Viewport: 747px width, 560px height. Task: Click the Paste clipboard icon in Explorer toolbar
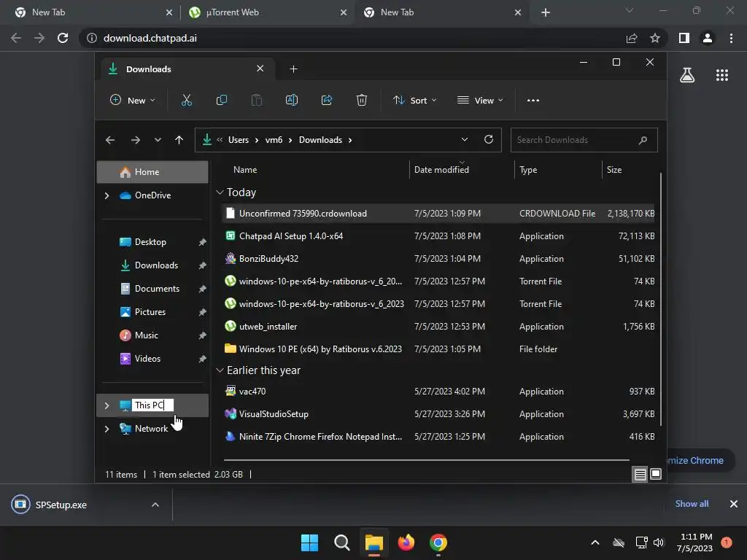256,100
